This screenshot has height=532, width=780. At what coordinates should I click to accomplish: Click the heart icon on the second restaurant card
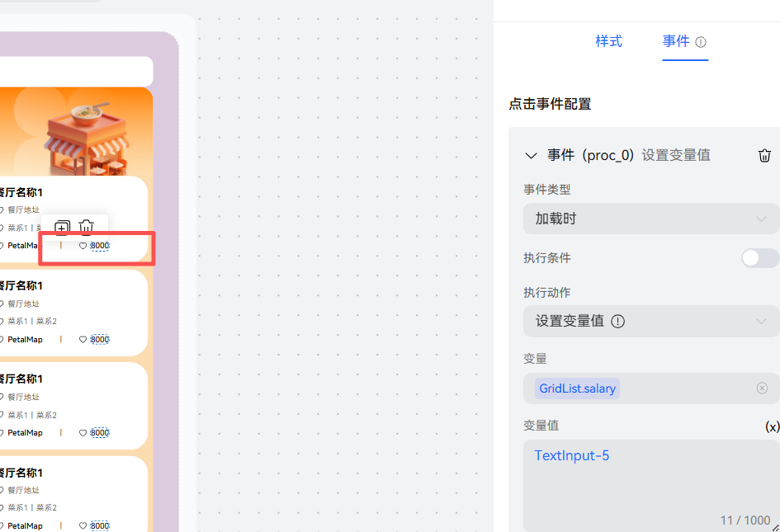pos(83,339)
